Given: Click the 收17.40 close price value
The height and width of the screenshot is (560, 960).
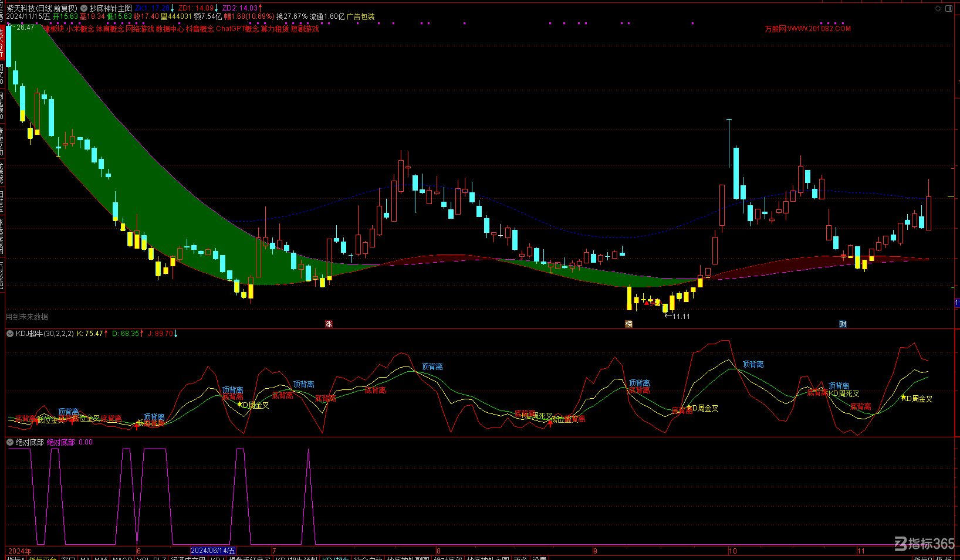Looking at the screenshot, I should [x=146, y=16].
